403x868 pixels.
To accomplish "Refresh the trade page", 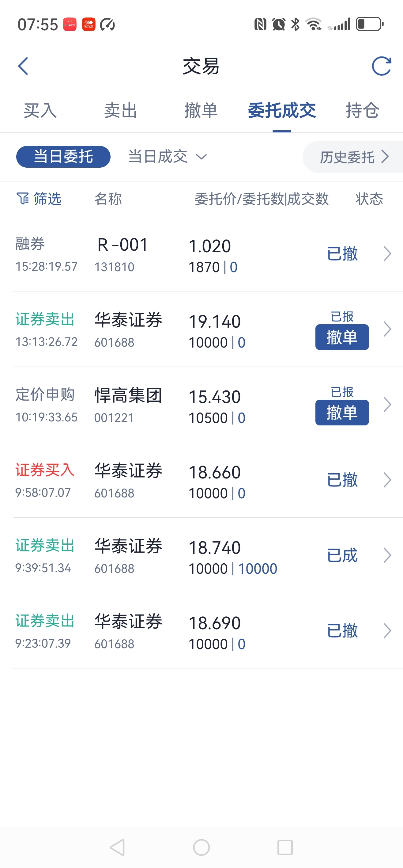I will 381,66.
